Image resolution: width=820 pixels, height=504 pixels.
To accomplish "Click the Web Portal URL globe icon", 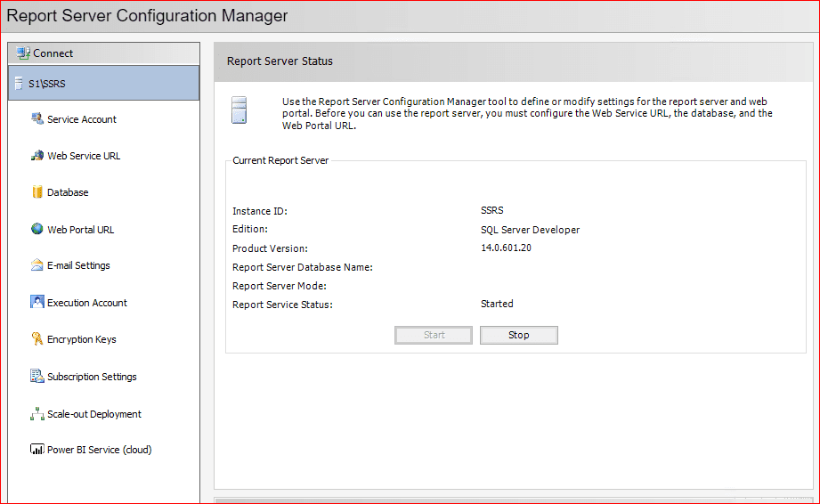I will click(37, 229).
